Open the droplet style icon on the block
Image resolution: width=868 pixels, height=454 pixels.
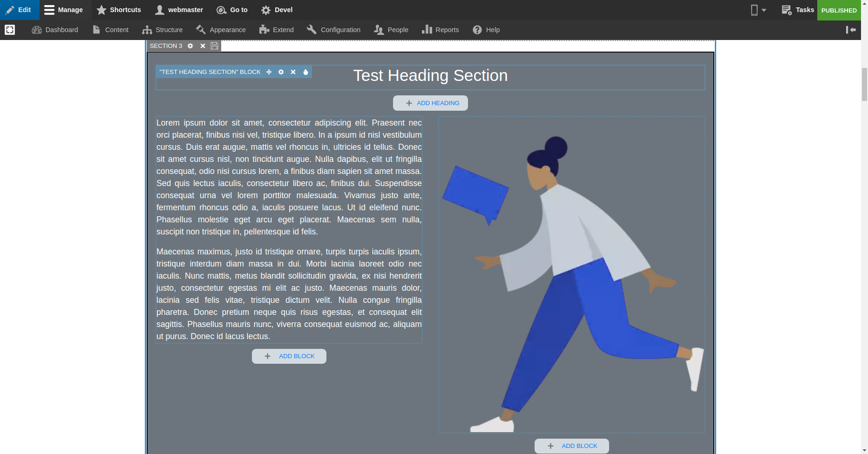305,72
